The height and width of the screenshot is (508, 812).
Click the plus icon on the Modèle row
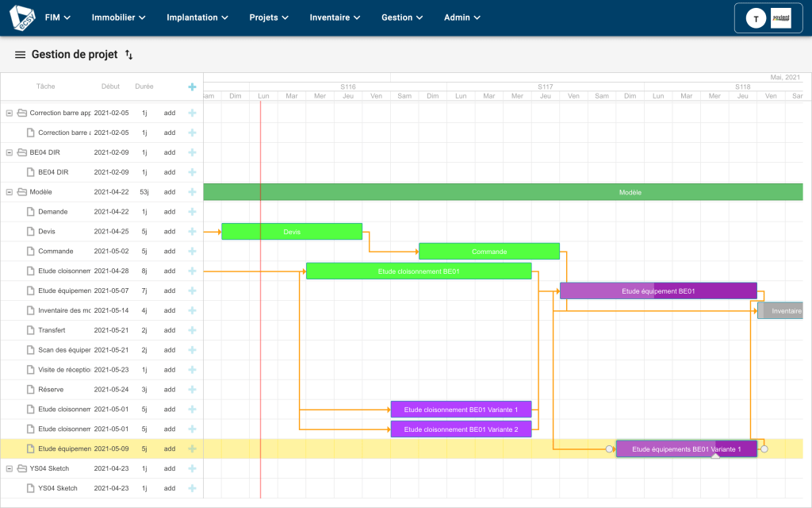[192, 191]
